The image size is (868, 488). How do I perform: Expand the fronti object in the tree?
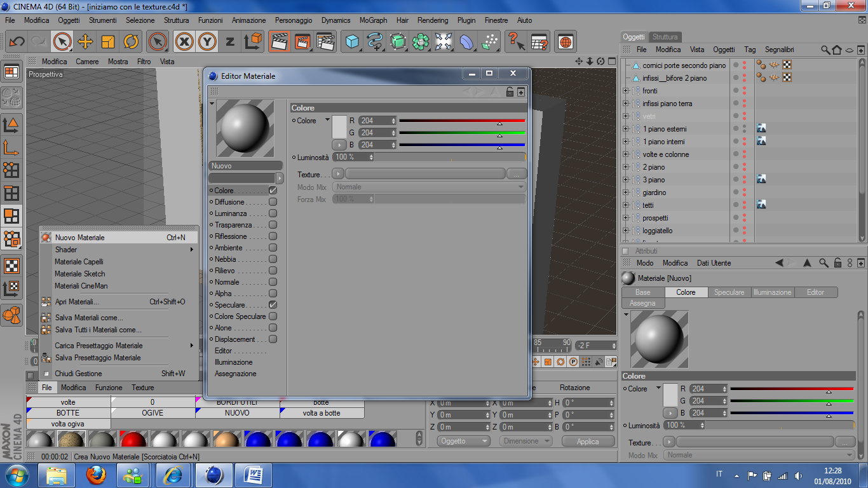pos(625,91)
